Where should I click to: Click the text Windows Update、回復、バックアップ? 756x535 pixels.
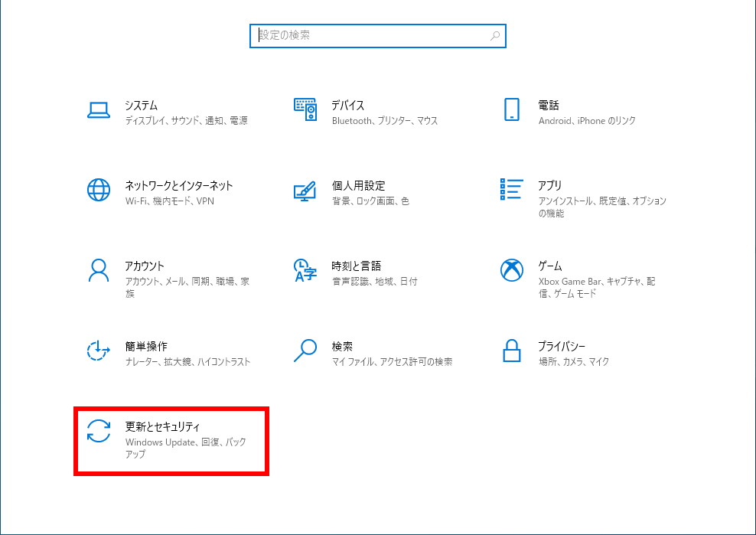pos(186,449)
